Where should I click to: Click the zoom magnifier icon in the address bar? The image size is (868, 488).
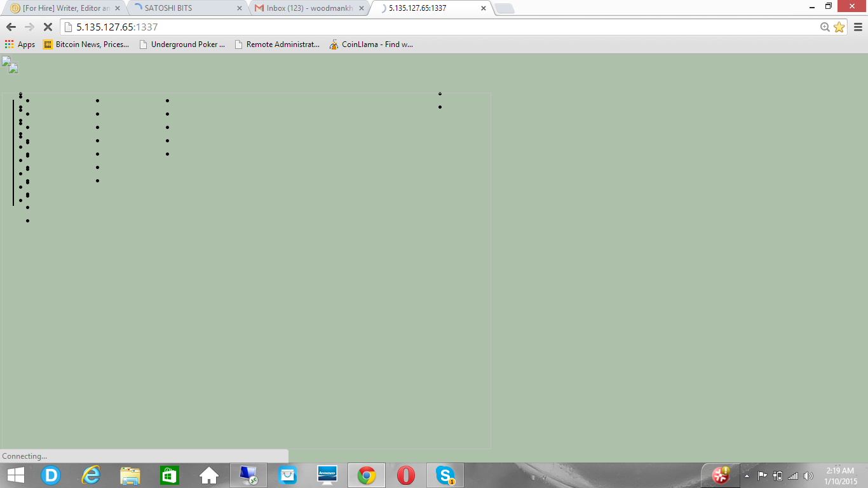coord(825,27)
